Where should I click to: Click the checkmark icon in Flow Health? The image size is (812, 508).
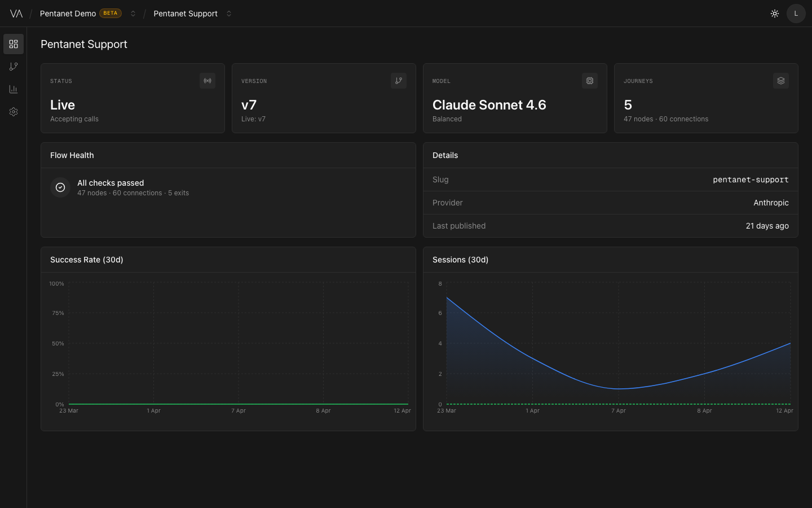click(x=60, y=187)
